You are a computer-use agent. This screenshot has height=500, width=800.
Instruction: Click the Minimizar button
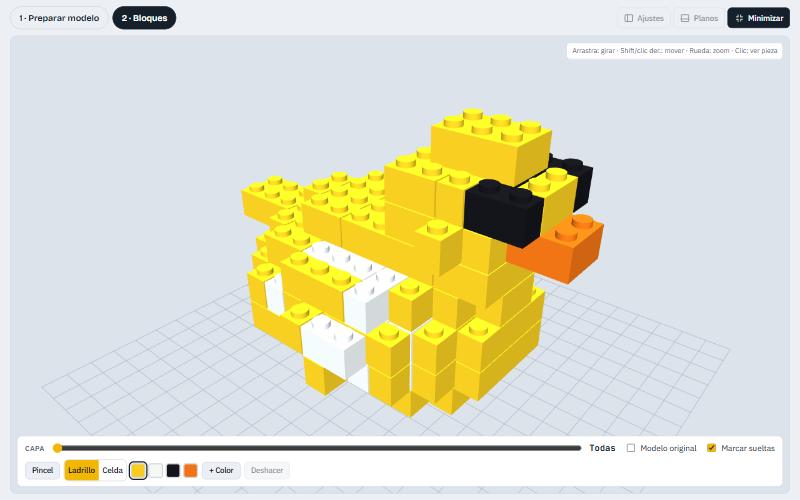click(759, 18)
